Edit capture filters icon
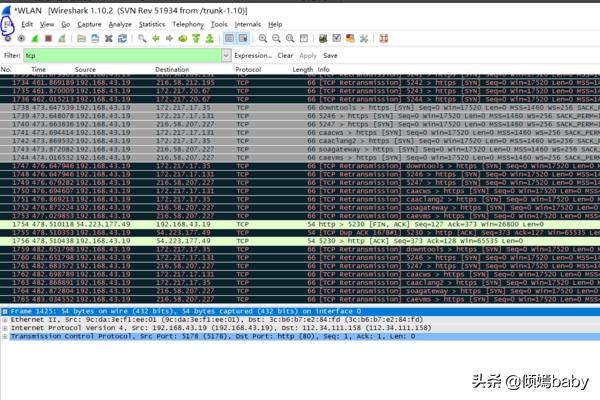 point(323,38)
